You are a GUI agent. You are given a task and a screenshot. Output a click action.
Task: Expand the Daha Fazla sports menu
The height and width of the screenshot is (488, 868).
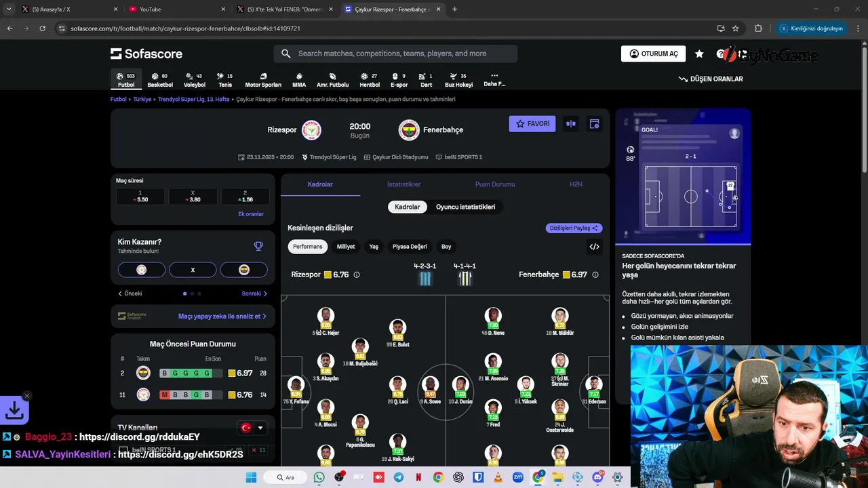[x=494, y=80]
